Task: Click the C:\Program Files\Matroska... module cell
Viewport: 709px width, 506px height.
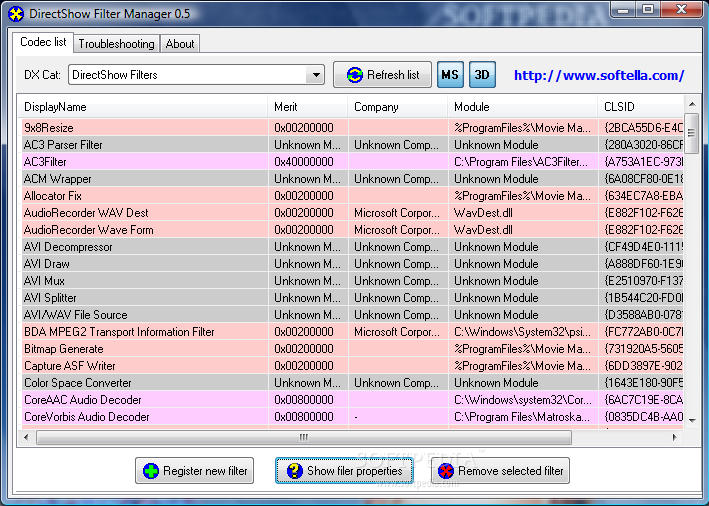Action: pos(522,417)
